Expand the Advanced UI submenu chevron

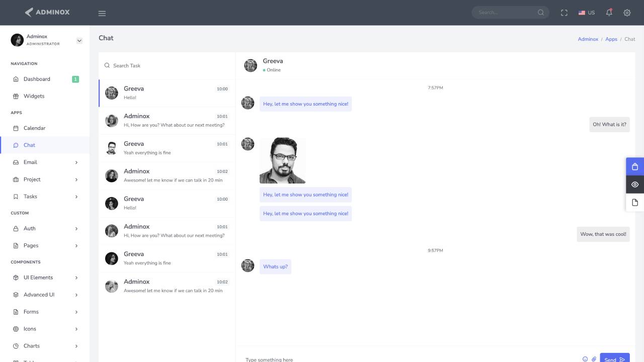[76, 295]
